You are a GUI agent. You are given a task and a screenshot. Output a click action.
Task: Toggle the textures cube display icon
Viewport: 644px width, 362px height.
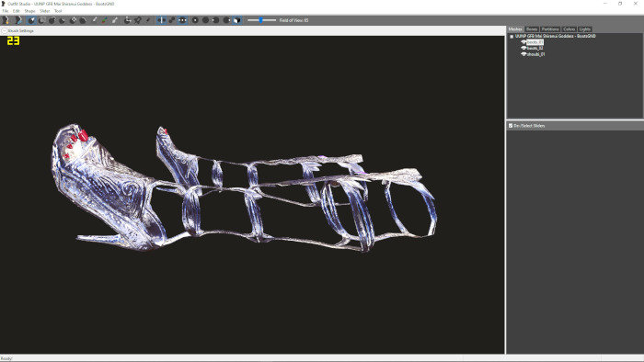tap(236, 20)
